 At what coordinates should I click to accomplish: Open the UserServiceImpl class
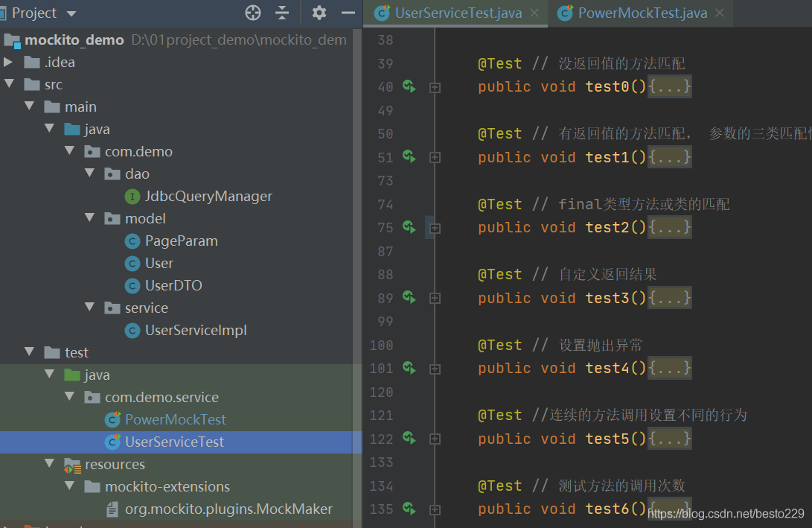tap(195, 330)
